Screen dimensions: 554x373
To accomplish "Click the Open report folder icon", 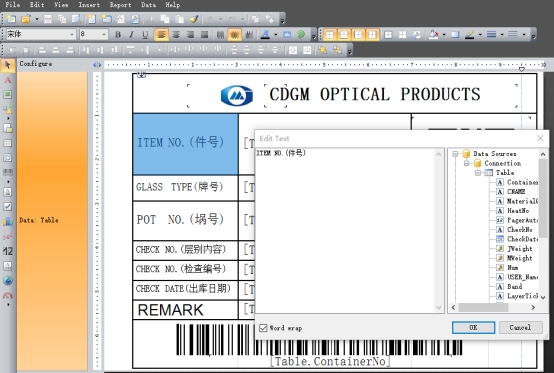I will [25, 19].
